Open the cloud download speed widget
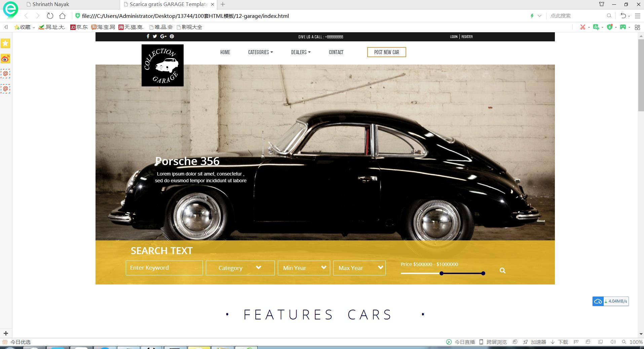Screen dimensions: 644x349 click(x=610, y=301)
